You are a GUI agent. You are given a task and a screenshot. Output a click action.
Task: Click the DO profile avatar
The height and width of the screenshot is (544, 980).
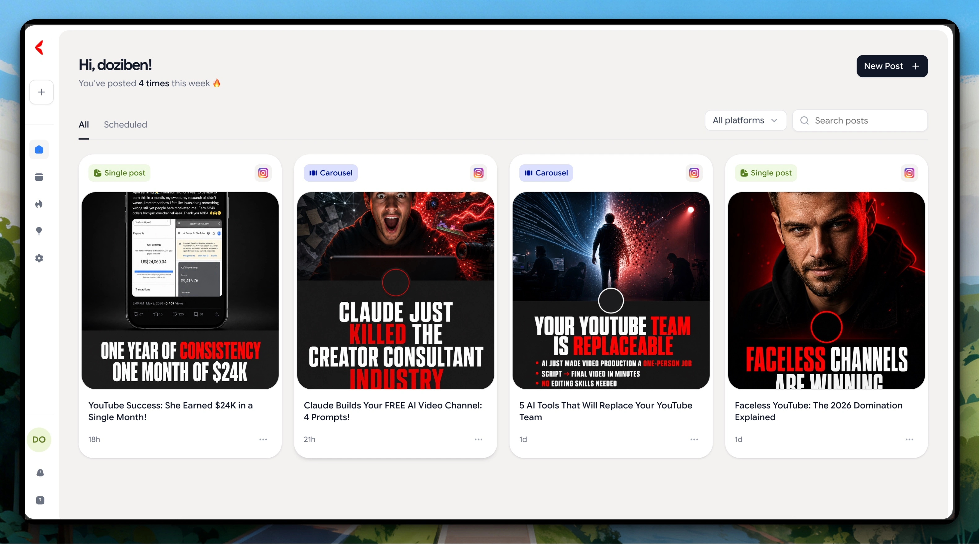click(x=39, y=439)
